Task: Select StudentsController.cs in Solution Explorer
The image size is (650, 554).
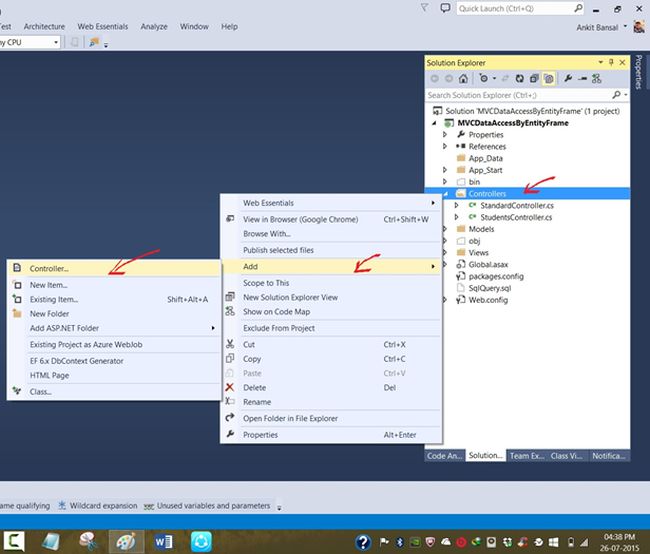Action: (516, 217)
